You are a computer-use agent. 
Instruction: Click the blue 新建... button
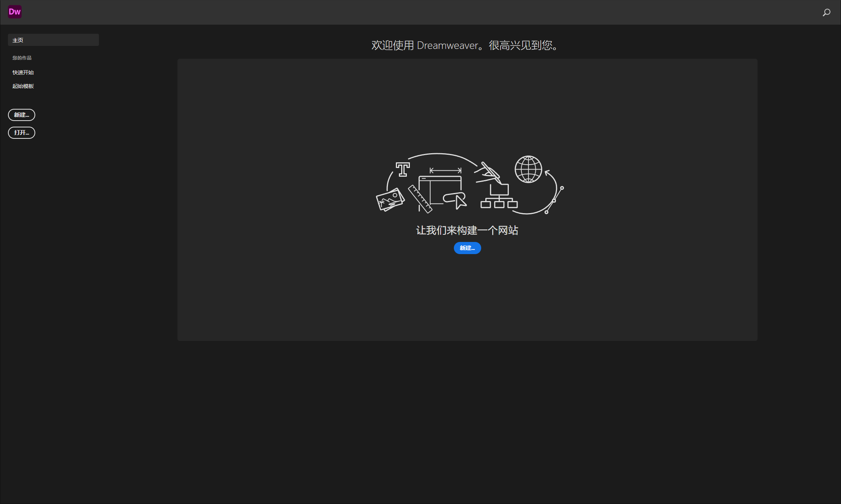pyautogui.click(x=467, y=248)
